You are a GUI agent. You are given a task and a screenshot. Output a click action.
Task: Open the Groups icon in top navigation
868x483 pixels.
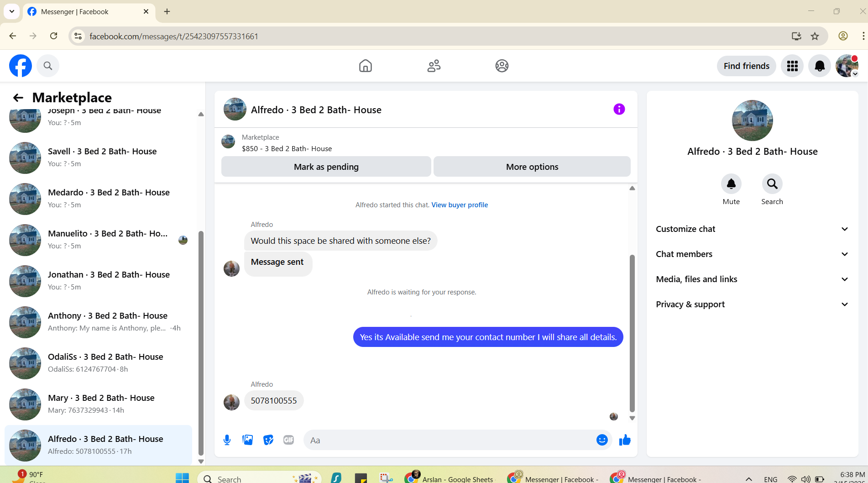click(x=502, y=66)
